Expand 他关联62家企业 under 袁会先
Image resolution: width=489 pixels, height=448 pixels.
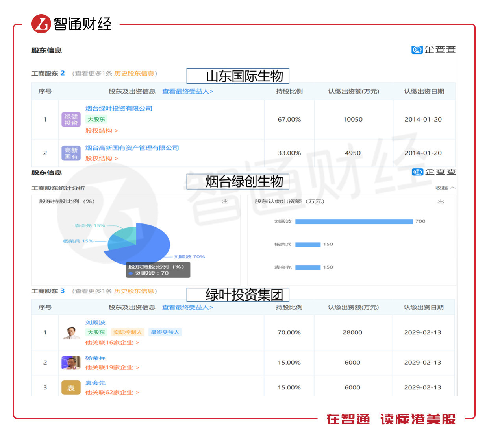(x=112, y=392)
